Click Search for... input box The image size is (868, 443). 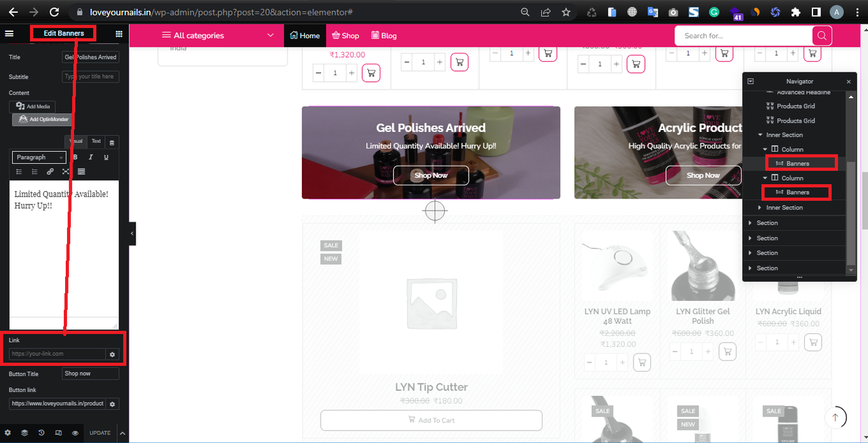coord(744,36)
